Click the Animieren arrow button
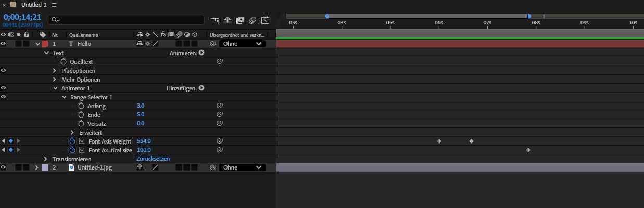Viewport: 644px width, 208px height. coord(201,53)
